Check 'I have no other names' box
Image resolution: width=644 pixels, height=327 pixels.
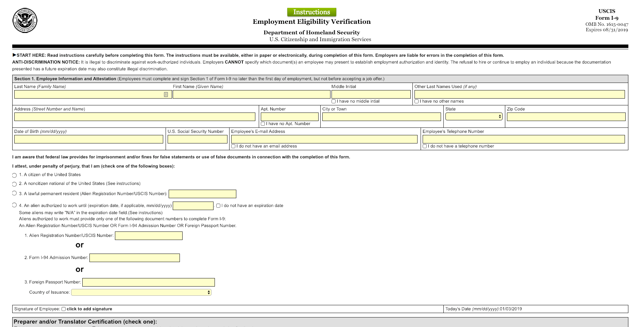tap(417, 101)
